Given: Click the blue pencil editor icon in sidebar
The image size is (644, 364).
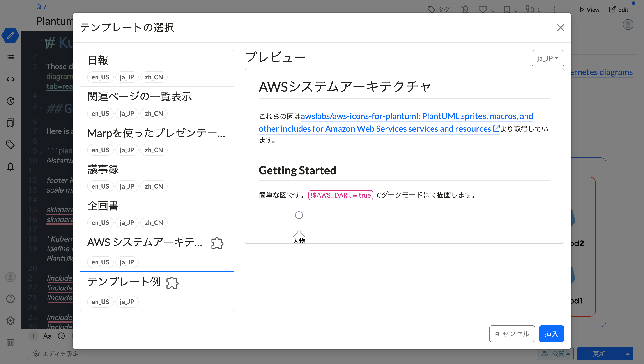Looking at the screenshot, I should 10,35.
